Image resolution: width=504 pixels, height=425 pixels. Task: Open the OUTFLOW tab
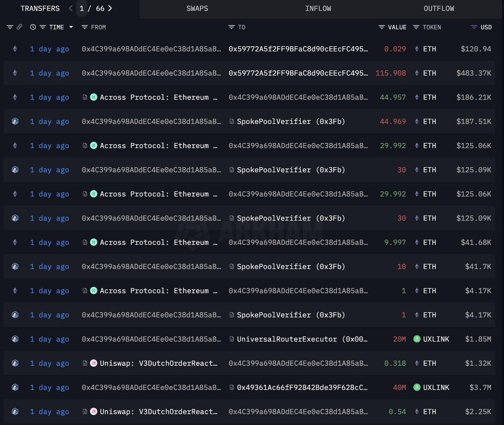click(x=438, y=8)
